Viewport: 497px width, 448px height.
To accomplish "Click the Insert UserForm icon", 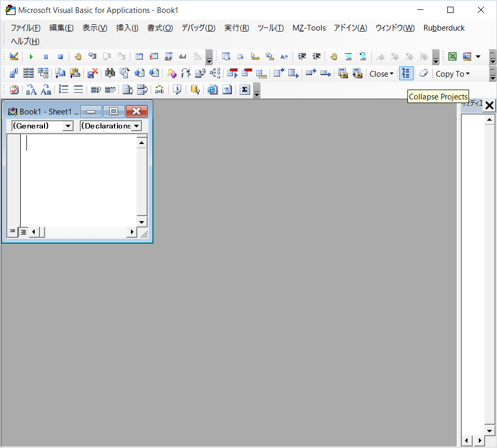I will click(467, 56).
